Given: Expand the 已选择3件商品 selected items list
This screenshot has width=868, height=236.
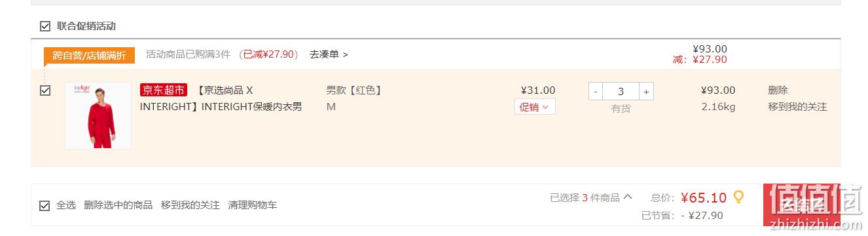Looking at the screenshot, I should click(591, 197).
